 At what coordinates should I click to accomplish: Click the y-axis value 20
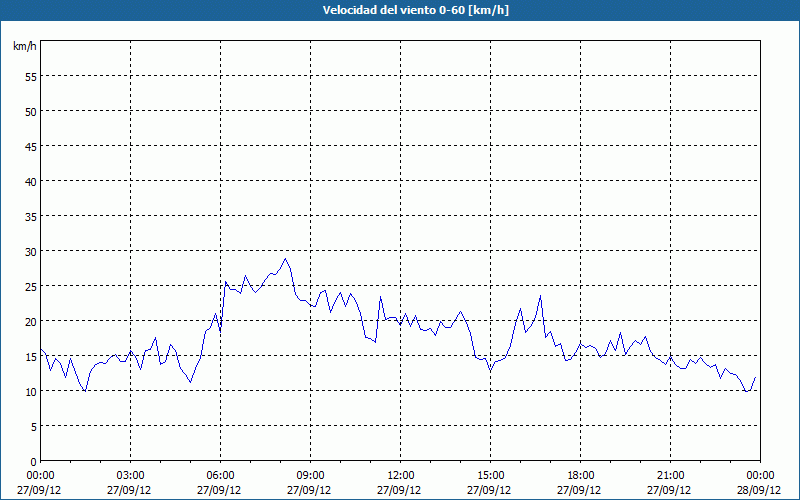(x=31, y=321)
